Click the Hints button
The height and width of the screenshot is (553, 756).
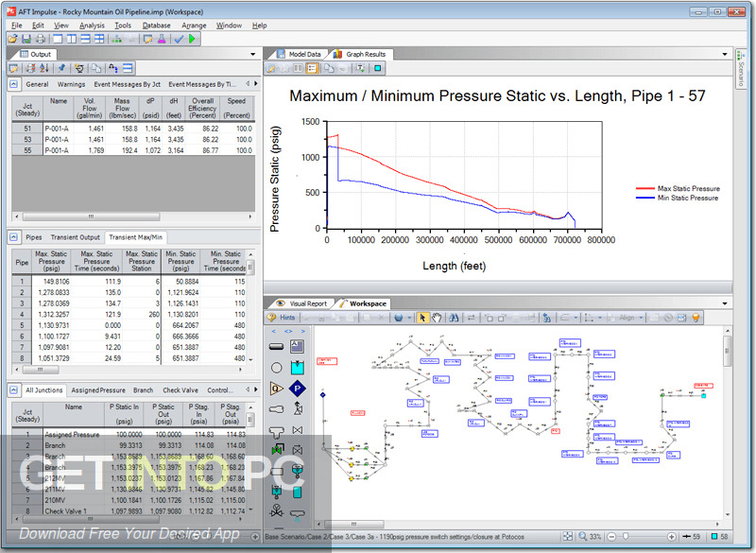tap(282, 318)
